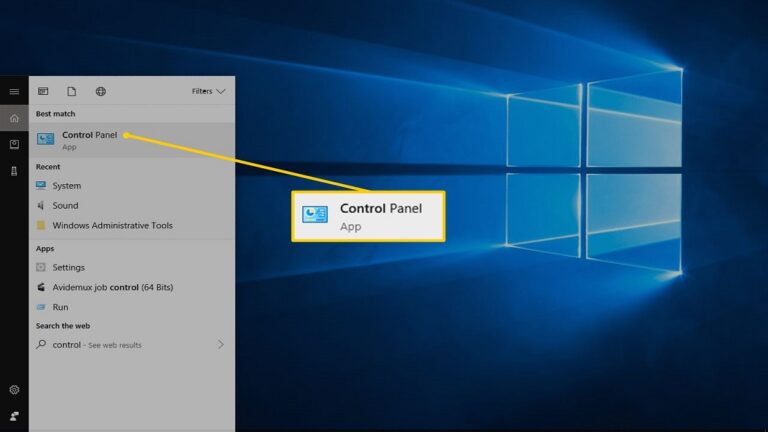Click the Windows Administrative Tools folder icon
Viewport: 768px width, 432px height.
point(41,225)
